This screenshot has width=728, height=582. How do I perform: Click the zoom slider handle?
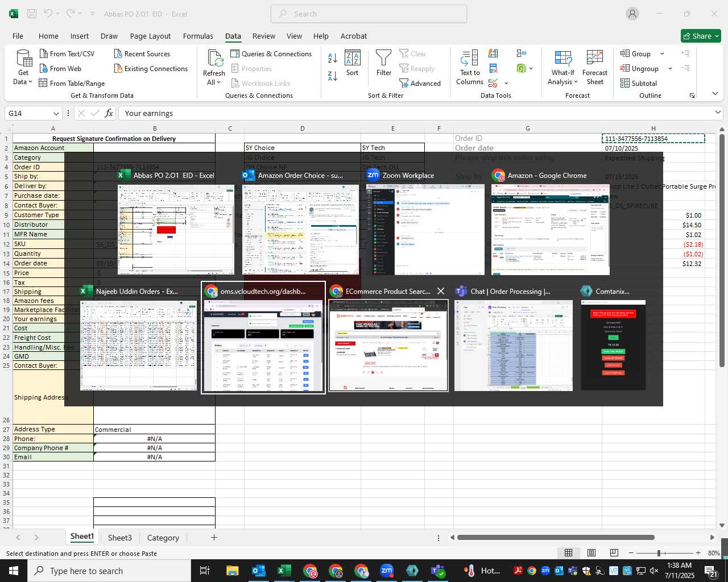(x=659, y=553)
